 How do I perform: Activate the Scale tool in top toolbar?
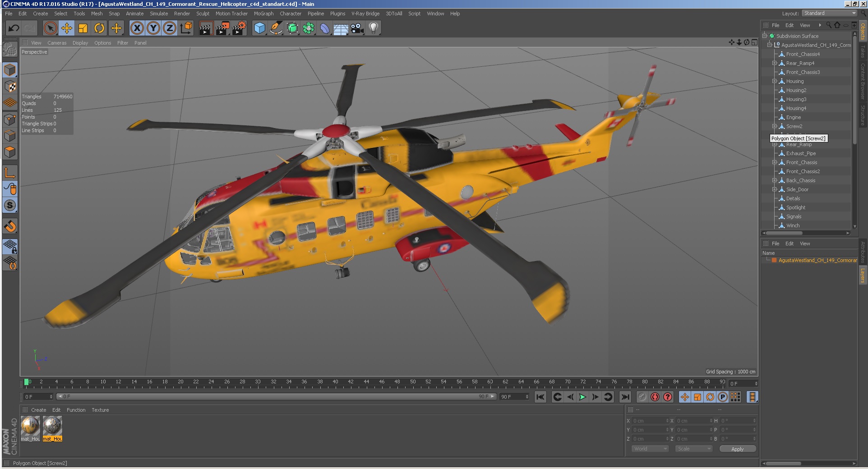[x=83, y=28]
